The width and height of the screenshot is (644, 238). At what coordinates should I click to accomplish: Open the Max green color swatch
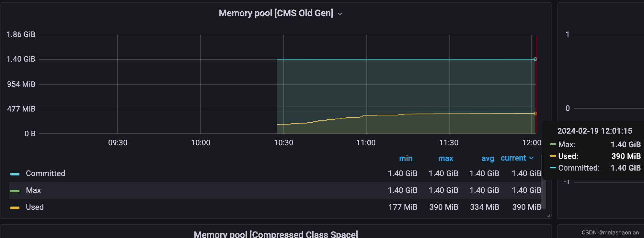(x=15, y=191)
